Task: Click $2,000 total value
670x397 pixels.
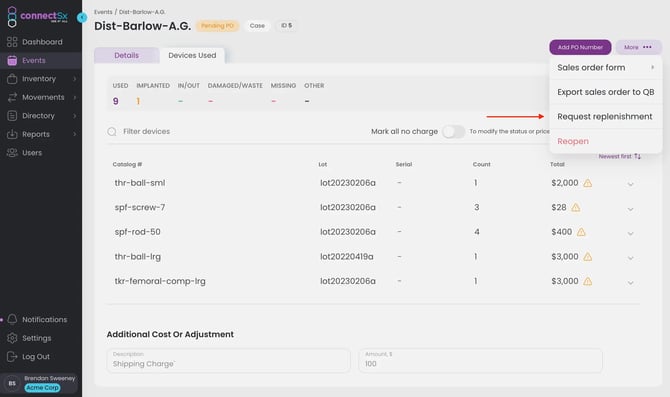Action: pyautogui.click(x=564, y=183)
